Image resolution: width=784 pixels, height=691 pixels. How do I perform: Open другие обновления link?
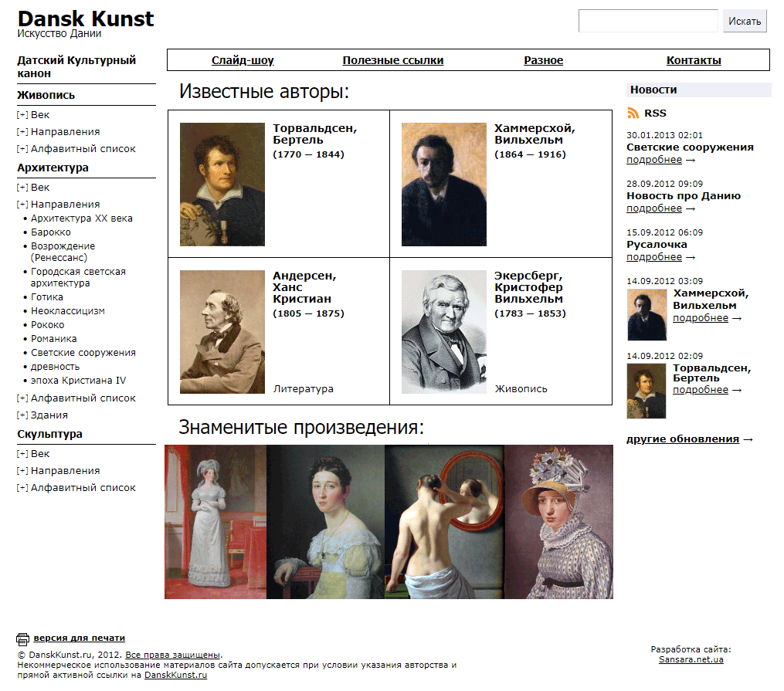pos(683,439)
